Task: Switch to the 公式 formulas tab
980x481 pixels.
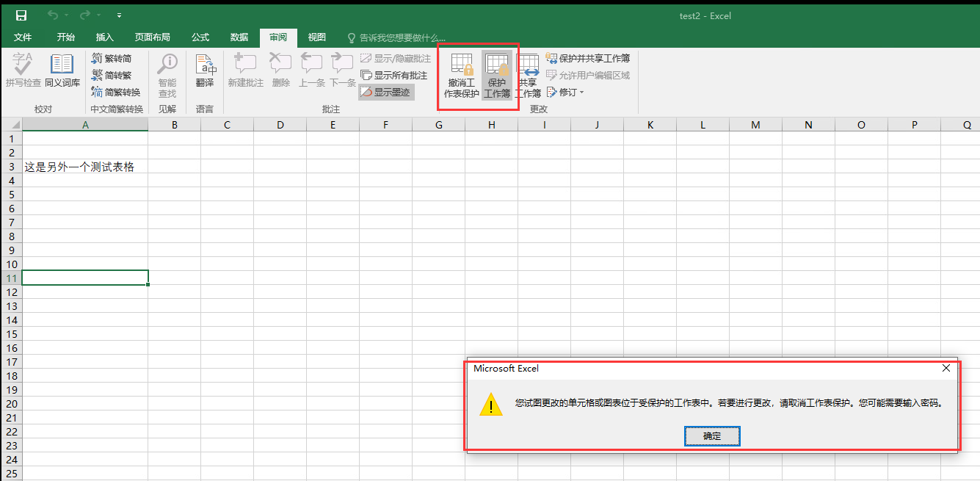Action: (x=200, y=37)
